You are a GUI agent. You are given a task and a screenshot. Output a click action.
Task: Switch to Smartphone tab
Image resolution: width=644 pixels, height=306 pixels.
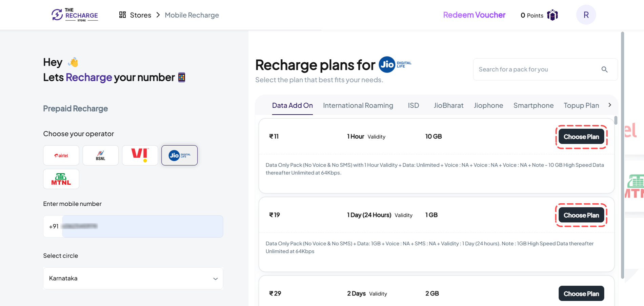tap(533, 105)
